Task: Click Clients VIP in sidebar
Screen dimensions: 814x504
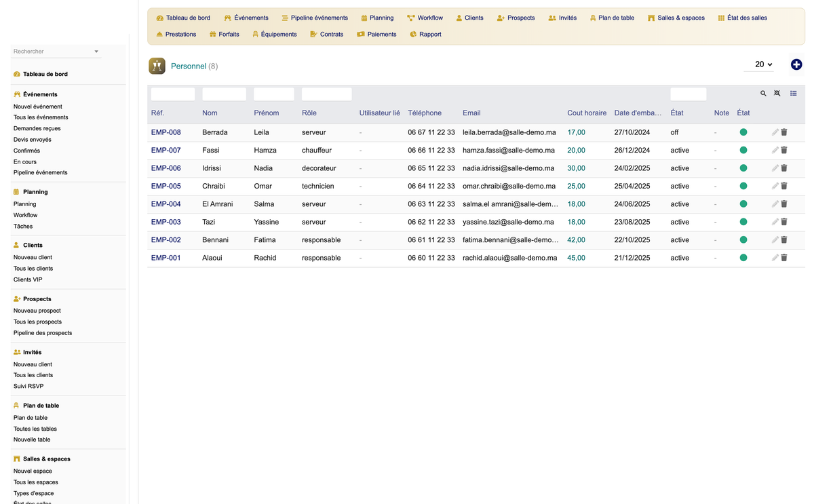Action: coord(28,279)
